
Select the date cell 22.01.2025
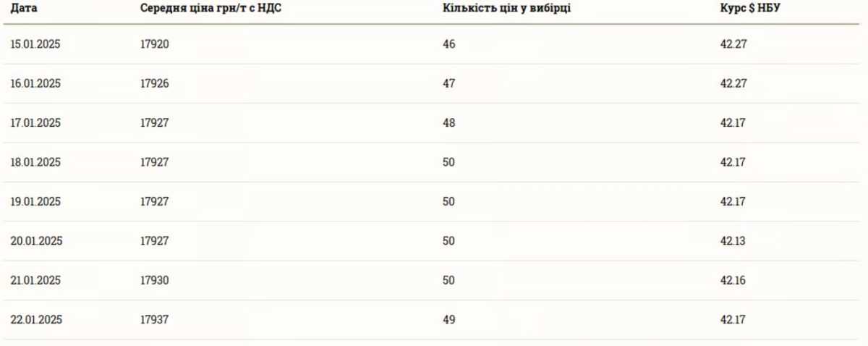click(x=36, y=319)
